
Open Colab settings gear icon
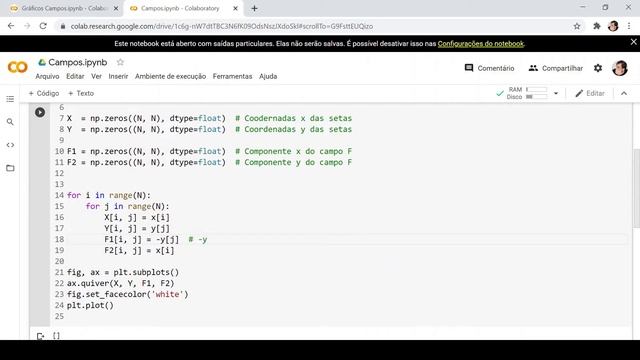(x=598, y=68)
